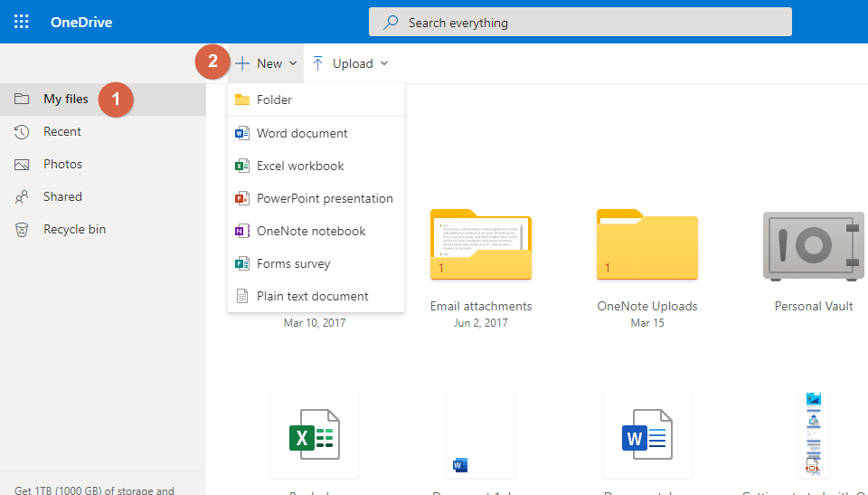The width and height of the screenshot is (868, 495).
Task: Open the PDF preview thumbnail tile
Action: [x=813, y=434]
